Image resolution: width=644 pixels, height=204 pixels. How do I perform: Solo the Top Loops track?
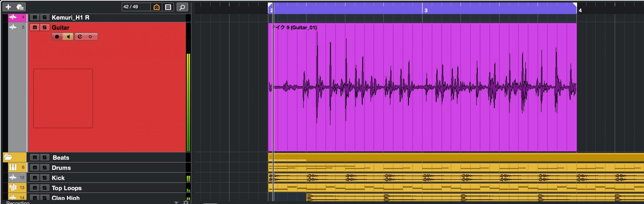pos(45,188)
